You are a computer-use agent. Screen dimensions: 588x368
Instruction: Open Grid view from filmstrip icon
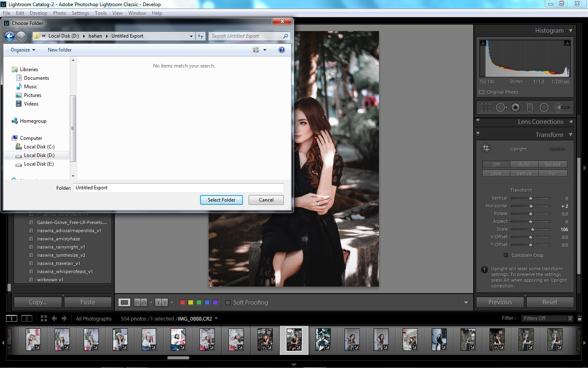[44, 319]
